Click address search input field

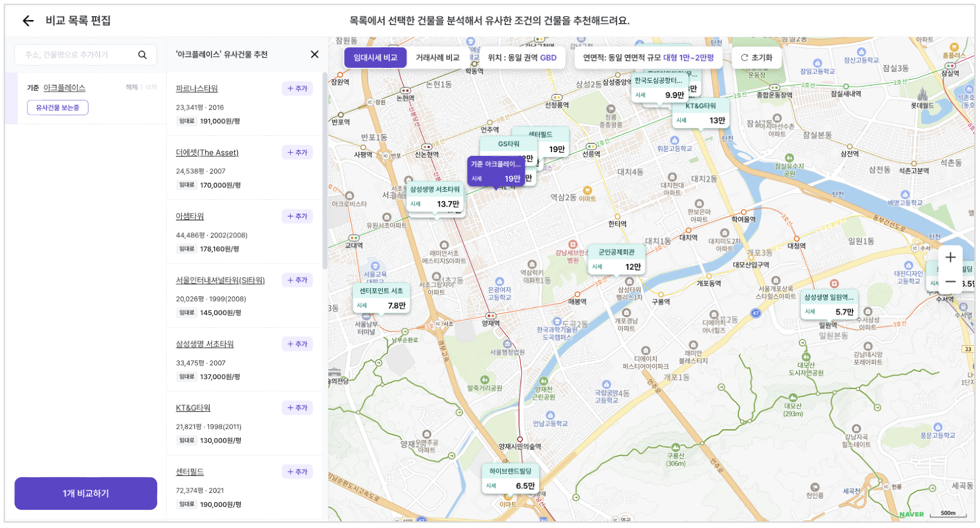(x=76, y=55)
